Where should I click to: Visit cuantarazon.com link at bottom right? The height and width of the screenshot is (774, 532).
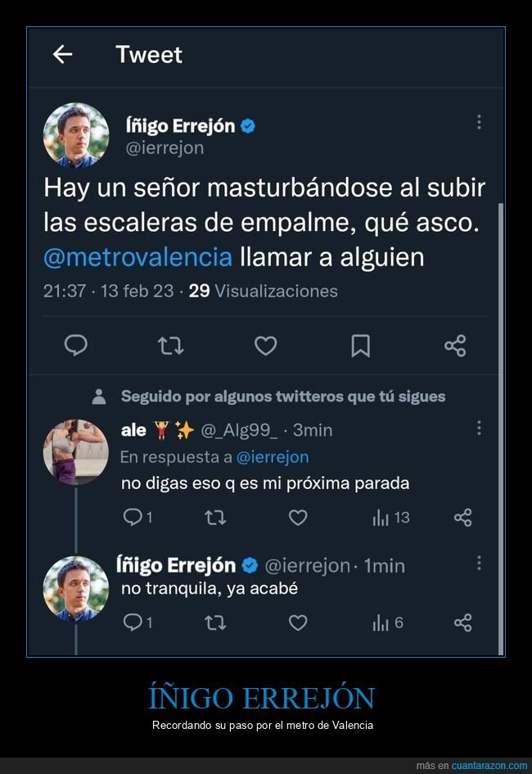[x=489, y=765]
